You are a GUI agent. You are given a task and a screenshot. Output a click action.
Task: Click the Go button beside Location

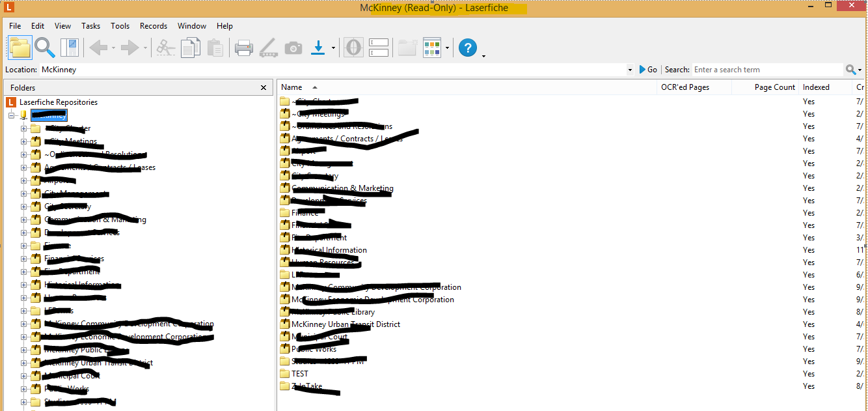coord(648,70)
